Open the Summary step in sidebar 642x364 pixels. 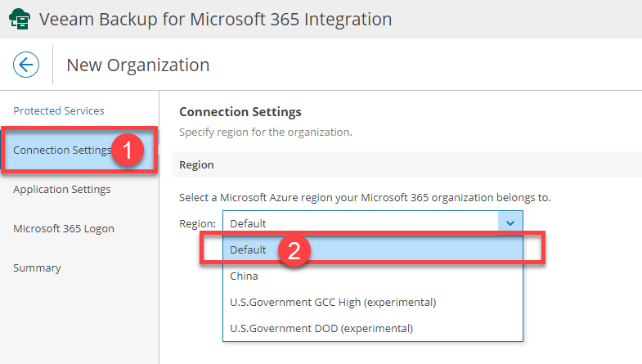coord(37,268)
